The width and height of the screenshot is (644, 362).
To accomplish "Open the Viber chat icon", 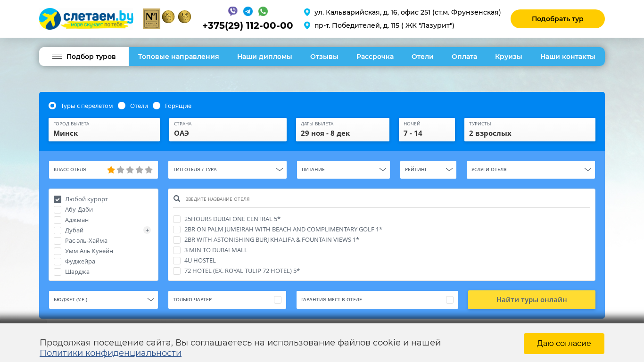I will [233, 11].
